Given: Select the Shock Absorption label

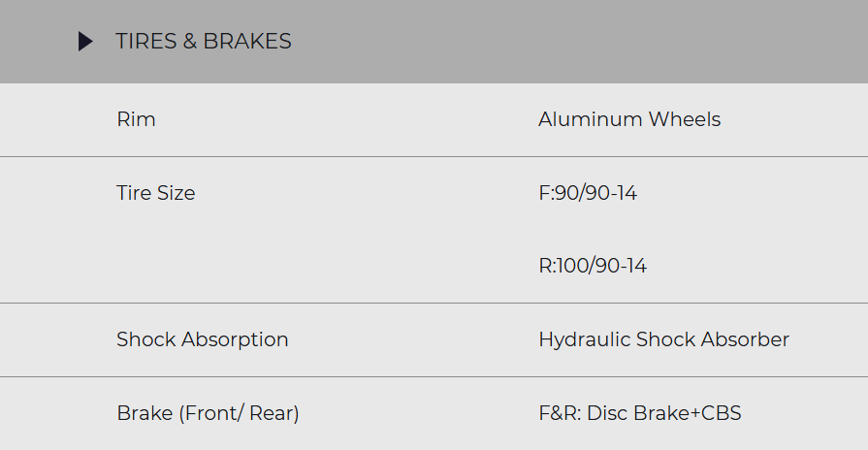Looking at the screenshot, I should coord(202,339).
